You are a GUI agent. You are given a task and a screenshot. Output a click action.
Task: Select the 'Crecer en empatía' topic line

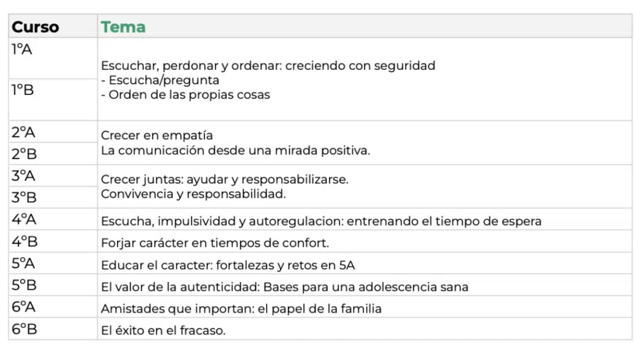point(157,135)
